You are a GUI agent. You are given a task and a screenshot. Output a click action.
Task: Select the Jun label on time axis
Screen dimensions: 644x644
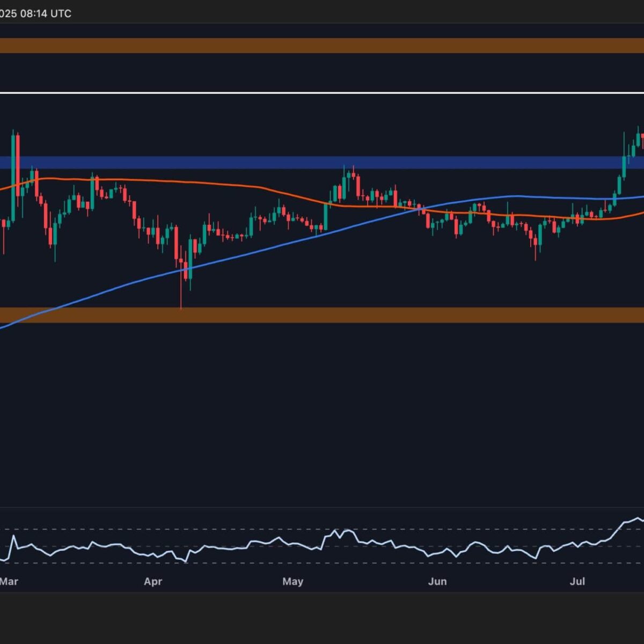437,581
